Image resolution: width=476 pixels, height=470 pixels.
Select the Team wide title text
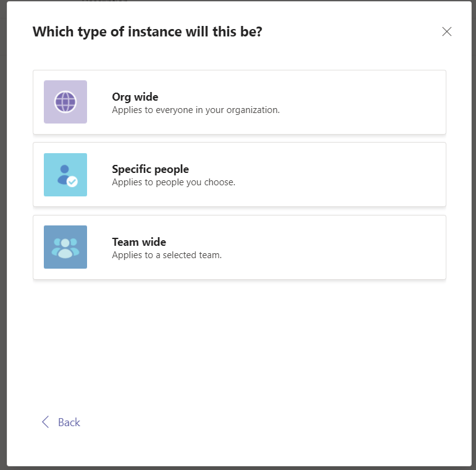tap(139, 242)
